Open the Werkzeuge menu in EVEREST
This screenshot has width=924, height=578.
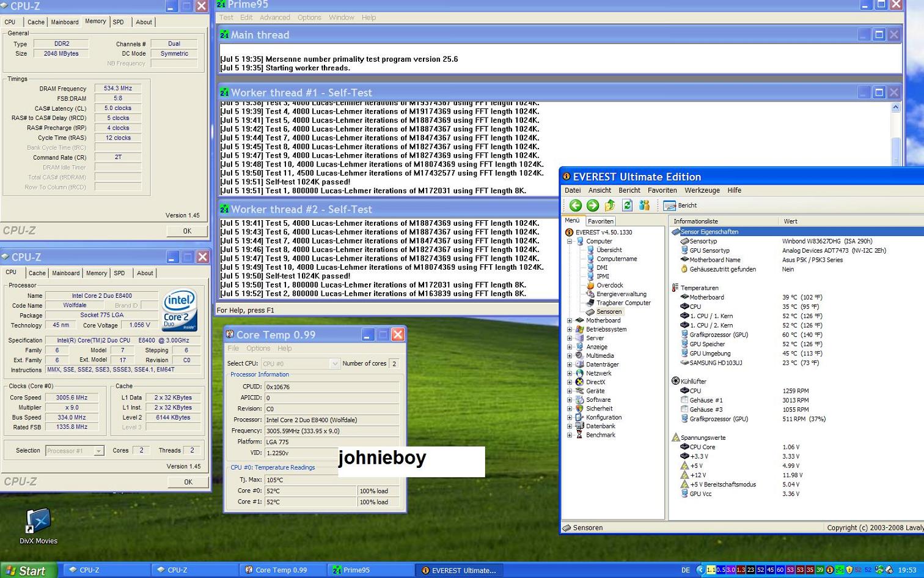pyautogui.click(x=702, y=190)
